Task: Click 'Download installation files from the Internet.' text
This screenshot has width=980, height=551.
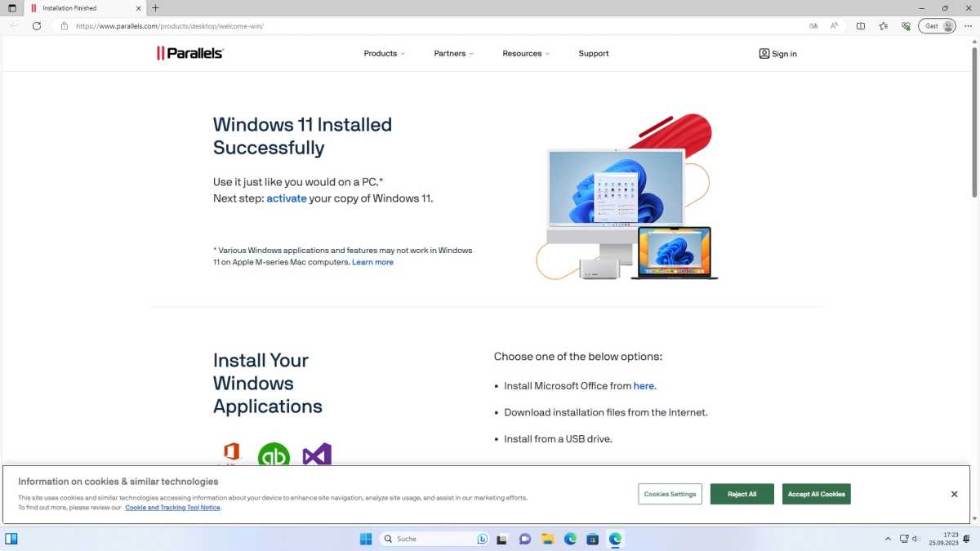Action: click(x=606, y=413)
